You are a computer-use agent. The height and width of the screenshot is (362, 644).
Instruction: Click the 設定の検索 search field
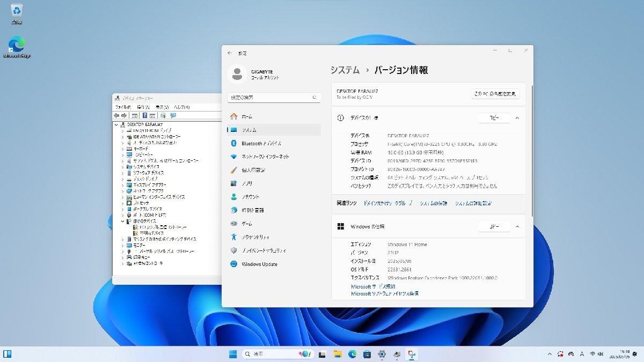tap(274, 98)
